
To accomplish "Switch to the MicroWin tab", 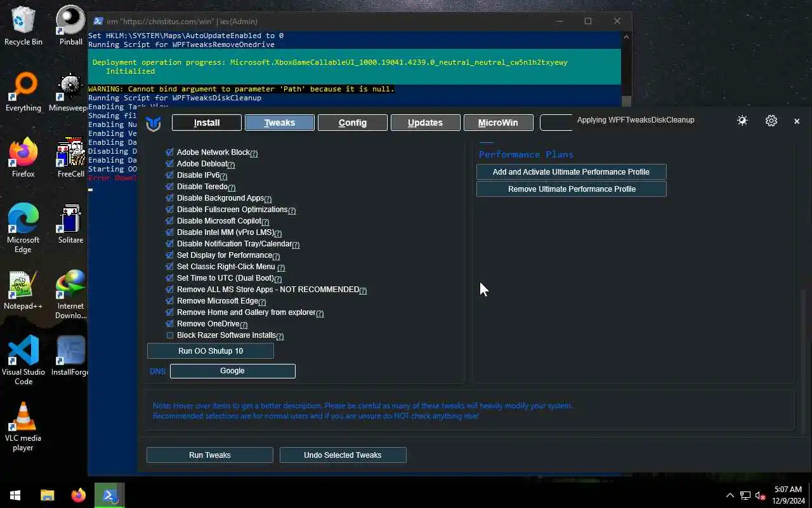I will (x=499, y=123).
